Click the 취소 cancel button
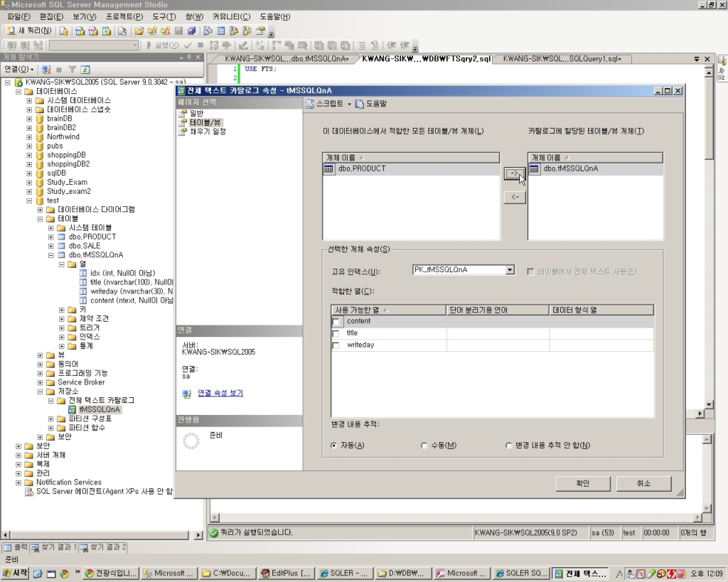Screen dimensions: 728x582 (643, 484)
